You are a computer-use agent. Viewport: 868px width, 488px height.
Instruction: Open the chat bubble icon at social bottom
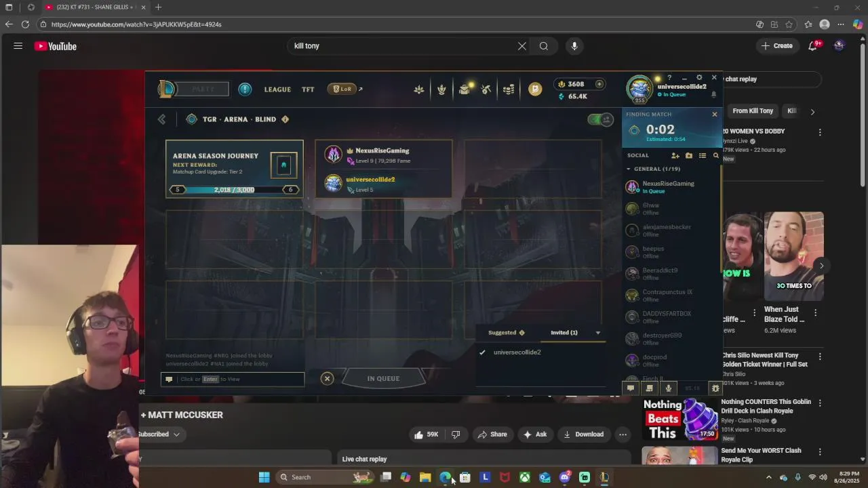point(631,388)
